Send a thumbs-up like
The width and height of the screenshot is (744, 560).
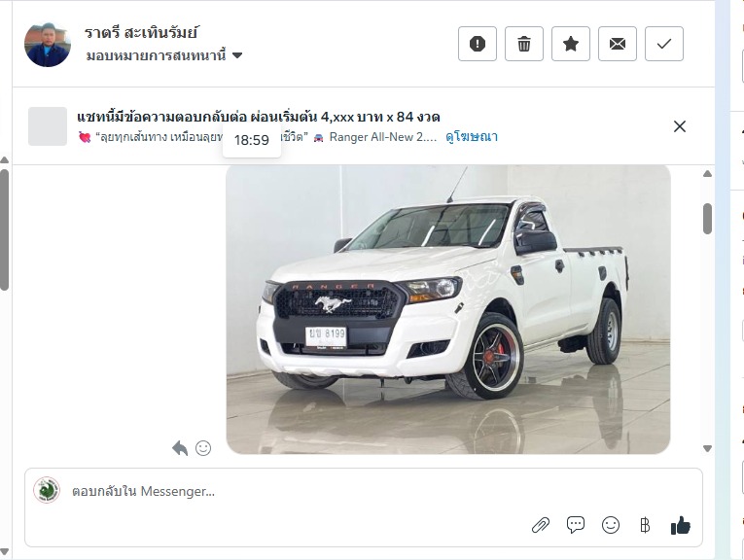pyautogui.click(x=681, y=525)
